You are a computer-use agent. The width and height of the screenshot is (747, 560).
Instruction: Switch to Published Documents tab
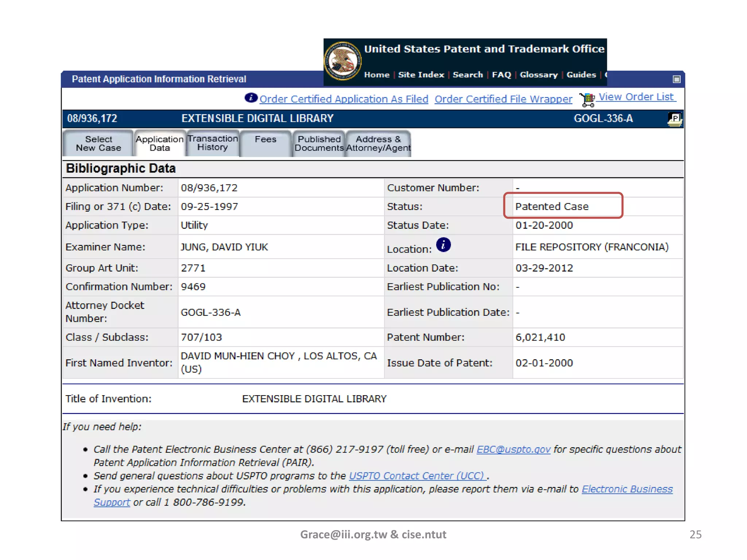click(x=319, y=144)
